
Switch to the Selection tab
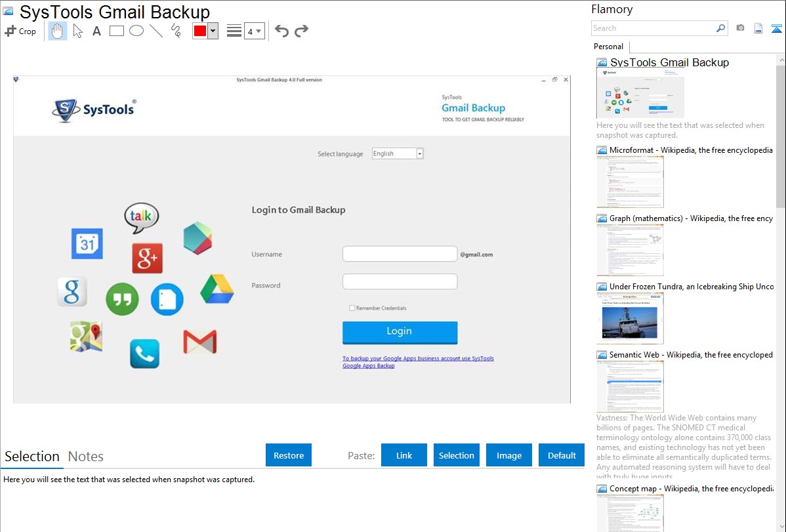click(x=32, y=457)
